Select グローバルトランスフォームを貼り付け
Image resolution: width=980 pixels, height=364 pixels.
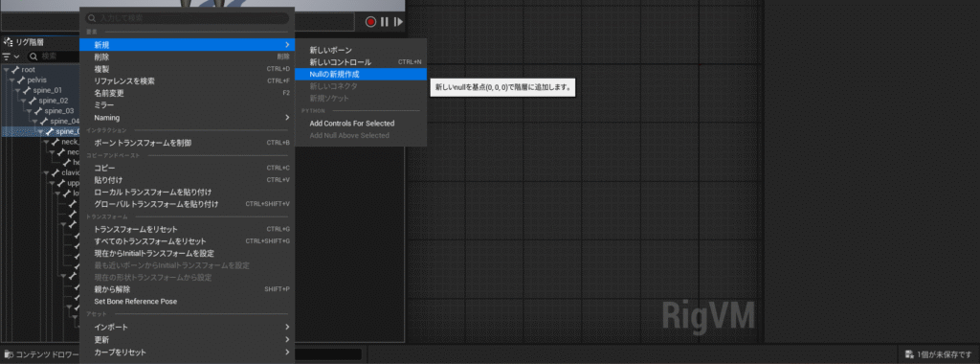[x=187, y=204]
